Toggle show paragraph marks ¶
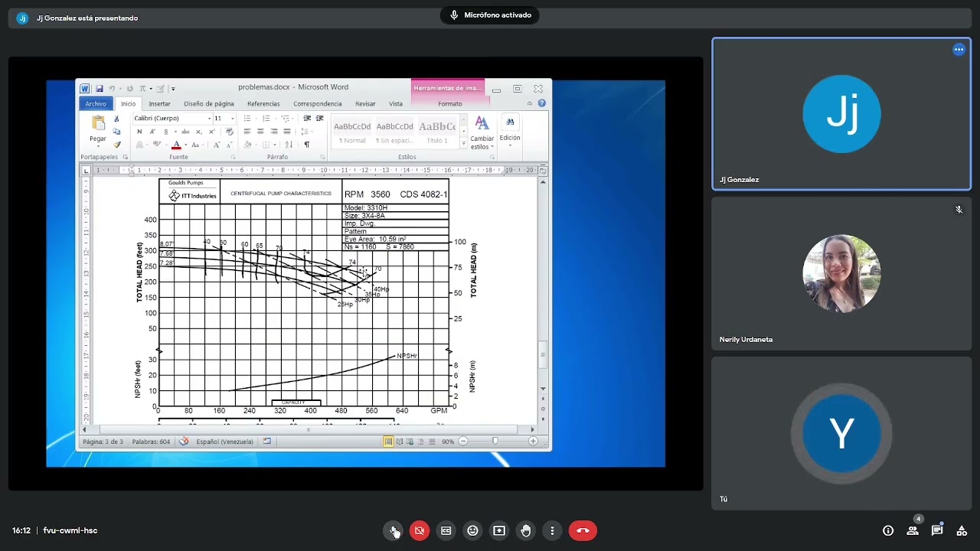Viewport: 980px width, 551px height. [307, 145]
